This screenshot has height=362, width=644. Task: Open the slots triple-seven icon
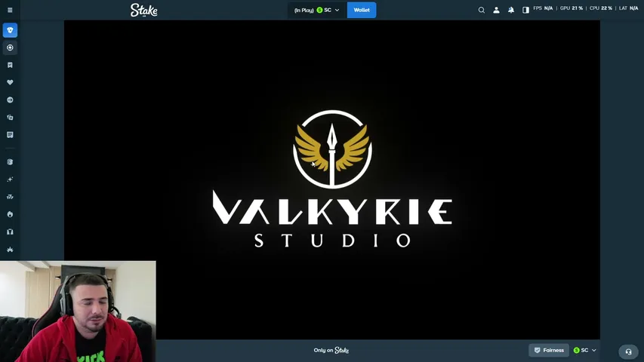(x=10, y=197)
